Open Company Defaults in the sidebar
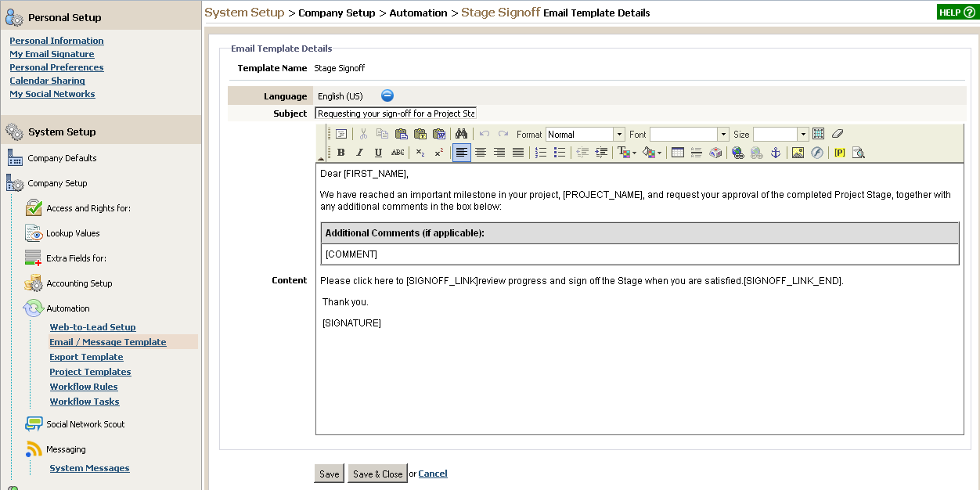 click(62, 158)
